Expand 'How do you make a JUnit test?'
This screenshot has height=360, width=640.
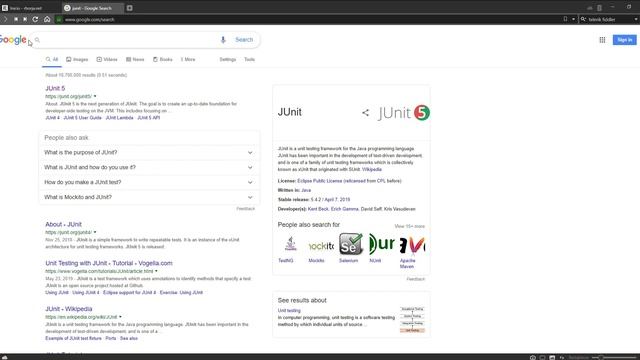pos(149,182)
